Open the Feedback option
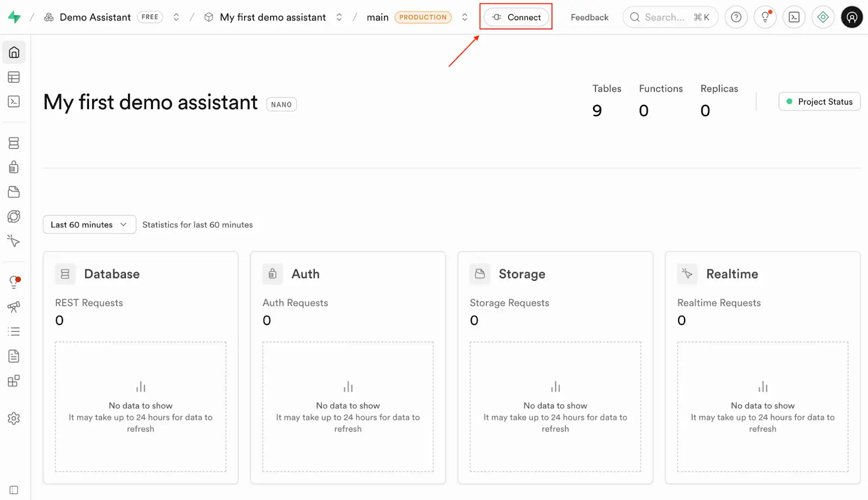Screen dimensions: 868x500 point(589,17)
